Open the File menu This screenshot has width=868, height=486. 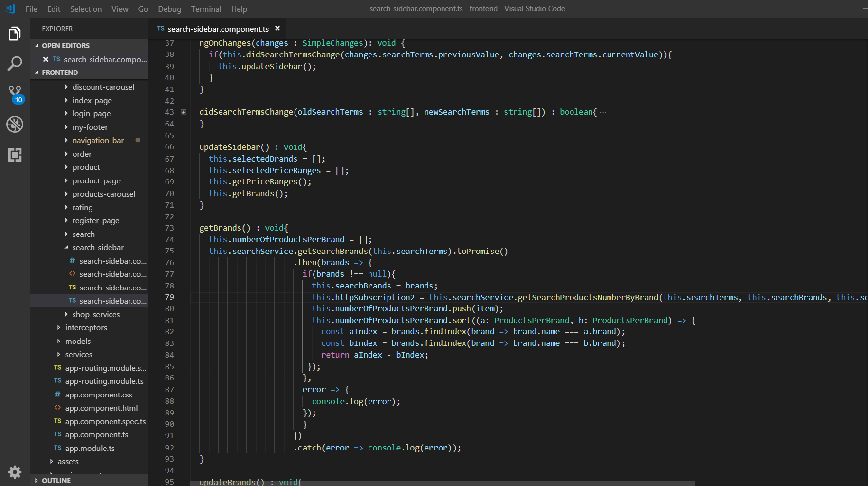click(x=32, y=9)
